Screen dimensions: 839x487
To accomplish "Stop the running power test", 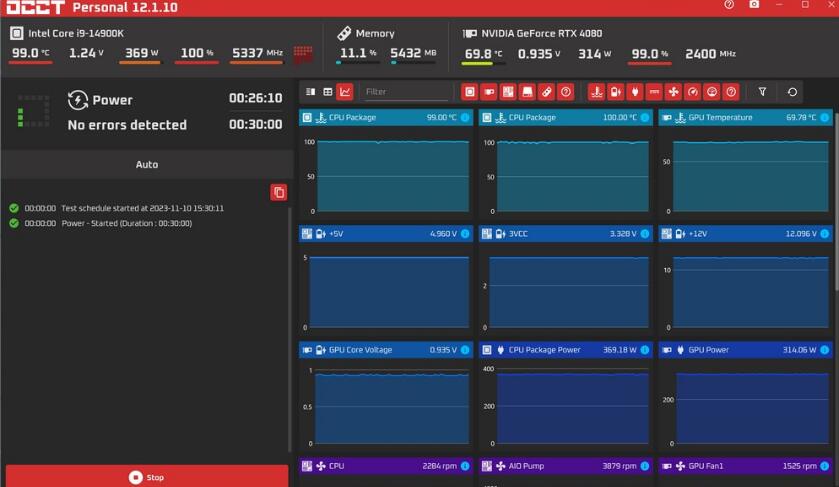I will coord(147,476).
